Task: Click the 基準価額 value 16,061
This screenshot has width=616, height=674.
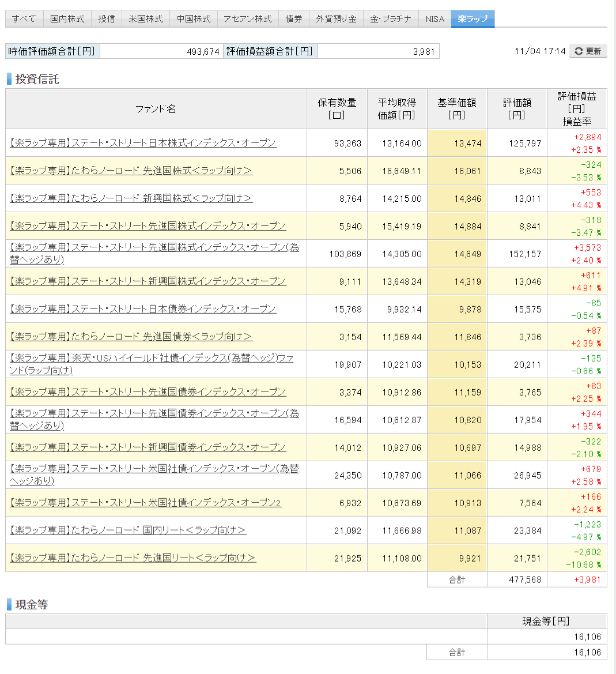Action: [x=468, y=171]
